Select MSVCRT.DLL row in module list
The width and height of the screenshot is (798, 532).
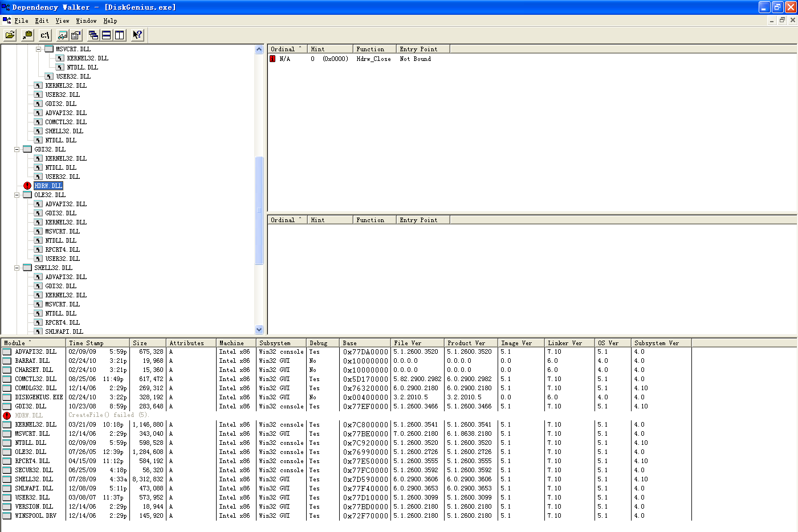click(346, 433)
